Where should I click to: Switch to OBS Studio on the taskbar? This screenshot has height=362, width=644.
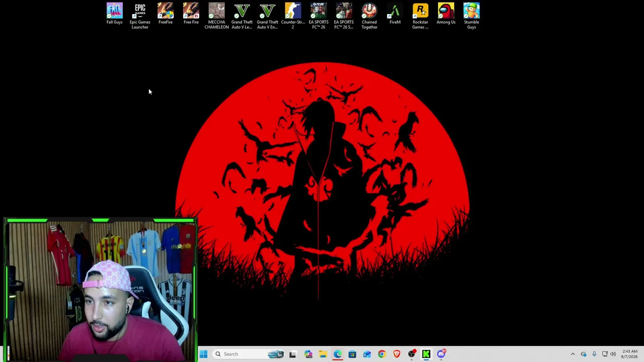(x=412, y=354)
